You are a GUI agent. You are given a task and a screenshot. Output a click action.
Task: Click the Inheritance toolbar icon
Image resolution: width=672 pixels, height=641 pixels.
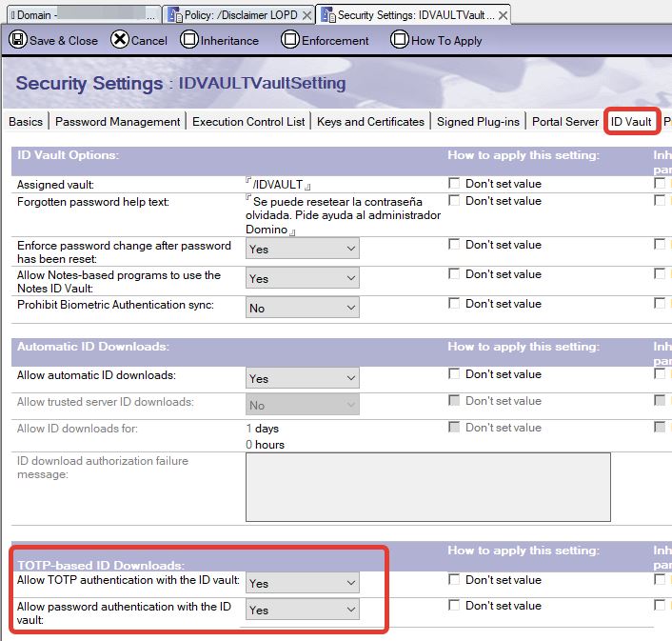(x=188, y=40)
